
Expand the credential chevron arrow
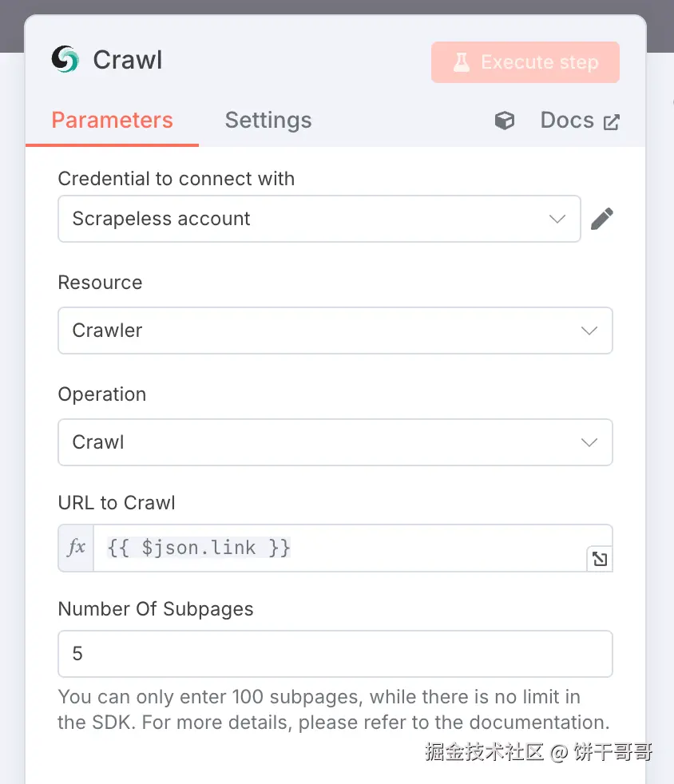[x=557, y=219]
